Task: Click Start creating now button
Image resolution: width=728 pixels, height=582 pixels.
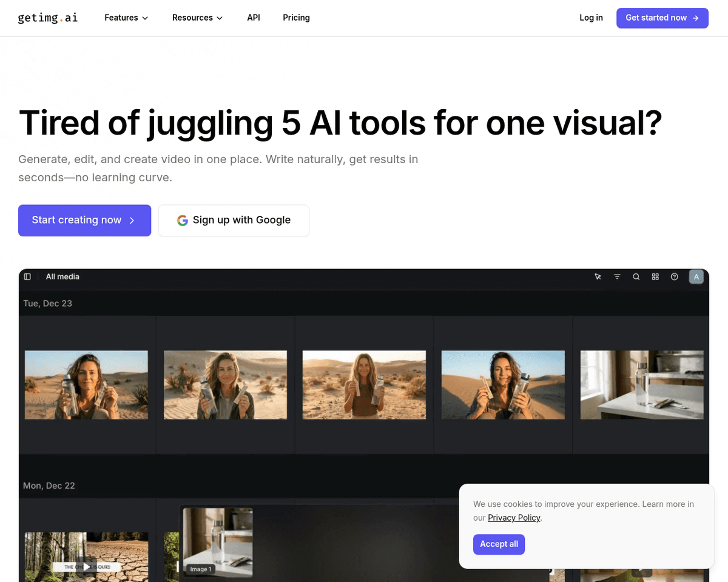Action: (x=84, y=220)
